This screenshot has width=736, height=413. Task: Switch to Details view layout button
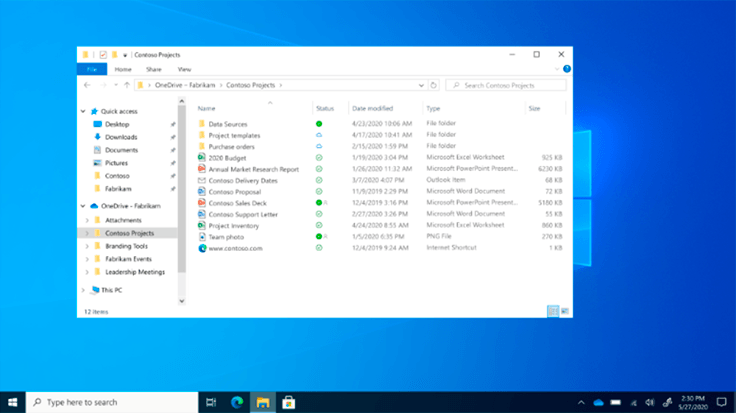pos(553,311)
